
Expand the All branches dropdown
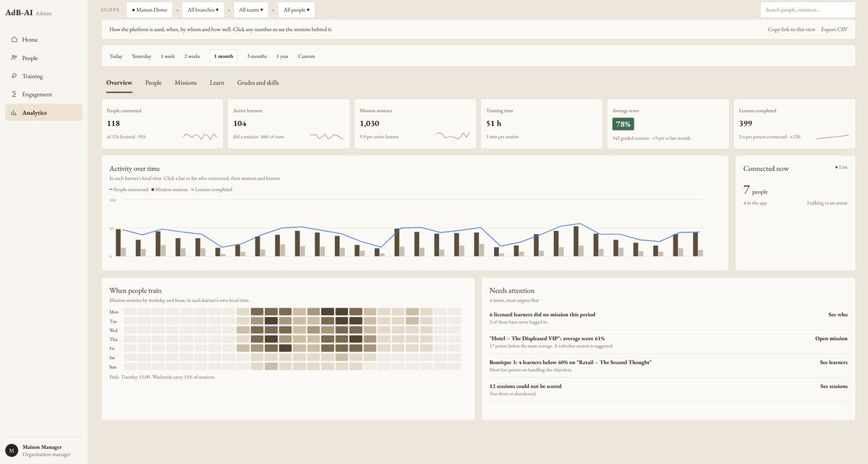point(203,10)
